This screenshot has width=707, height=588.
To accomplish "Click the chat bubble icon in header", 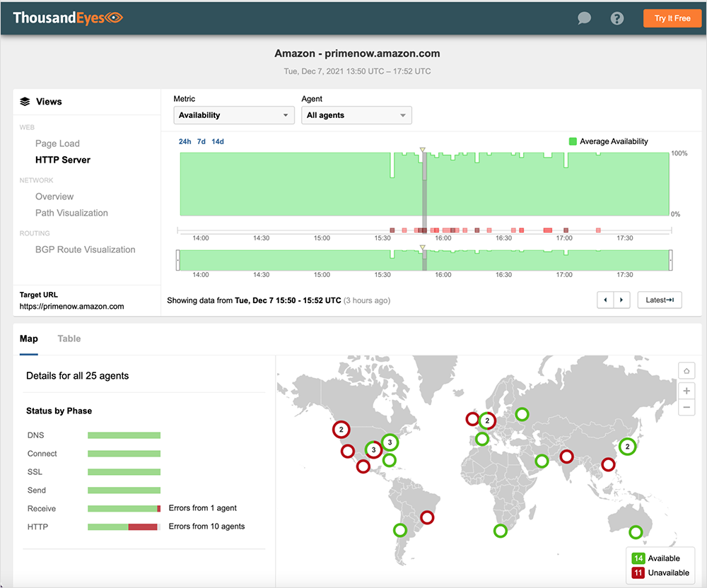I will coord(584,18).
